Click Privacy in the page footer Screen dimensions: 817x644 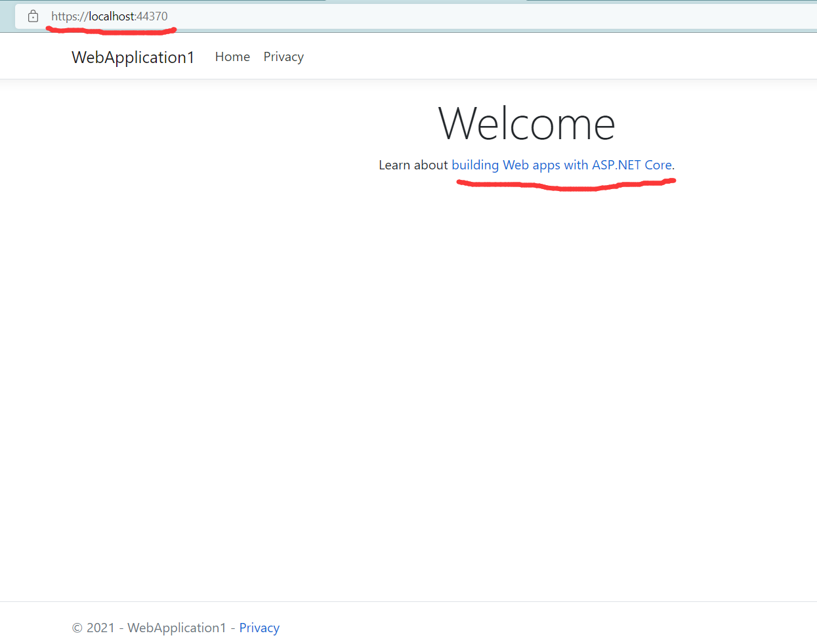point(259,628)
